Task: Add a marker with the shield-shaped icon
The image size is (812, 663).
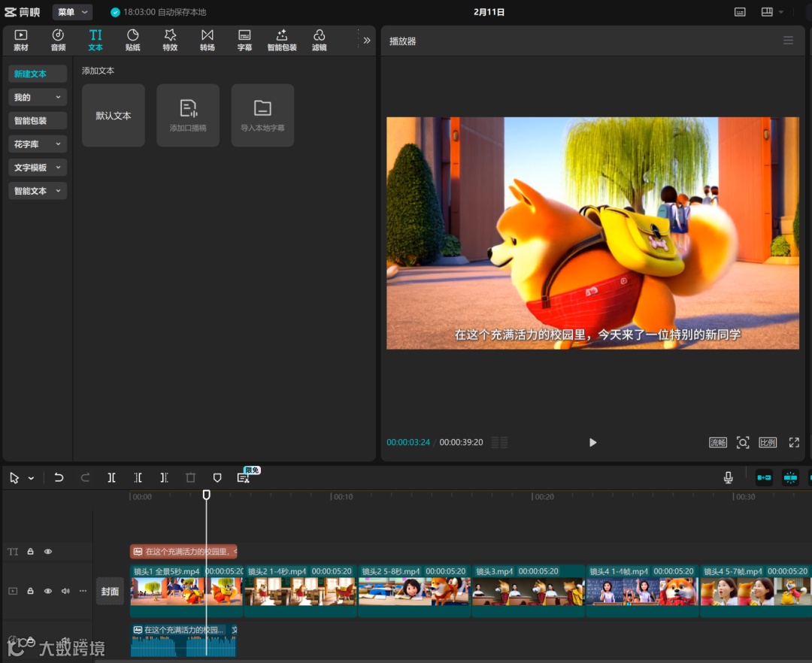Action: pos(217,478)
